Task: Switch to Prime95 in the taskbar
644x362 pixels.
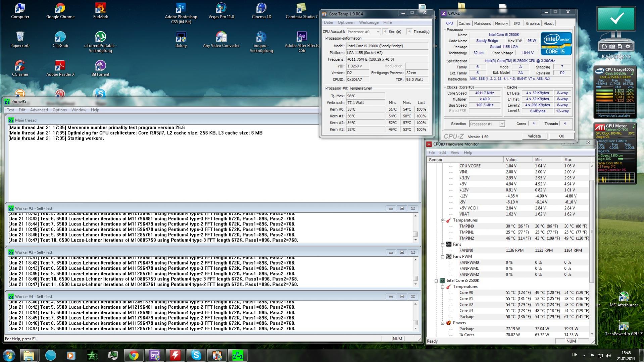Action: 238,355
